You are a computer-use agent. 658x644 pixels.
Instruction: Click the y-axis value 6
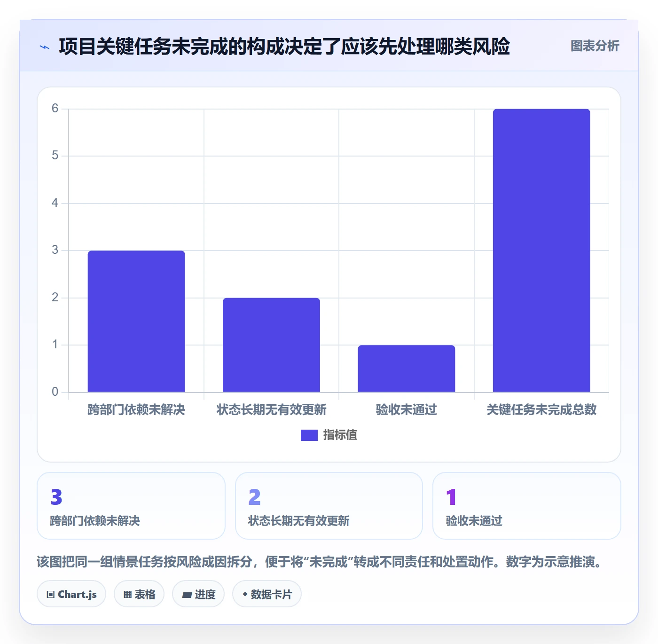(55, 109)
